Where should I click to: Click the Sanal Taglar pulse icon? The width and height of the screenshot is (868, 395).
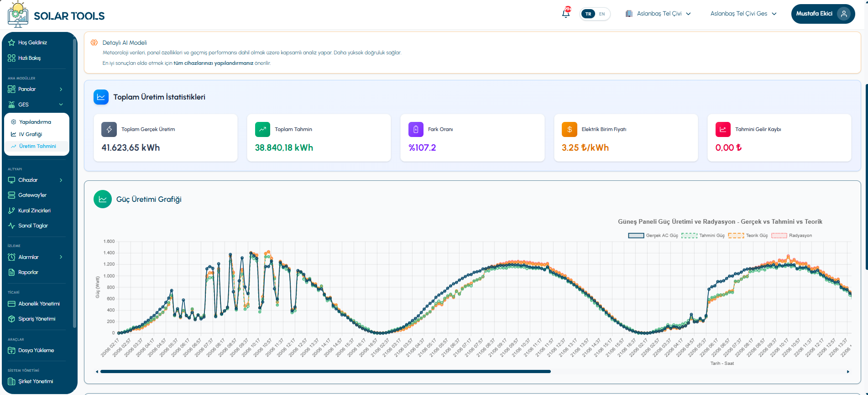[11, 226]
